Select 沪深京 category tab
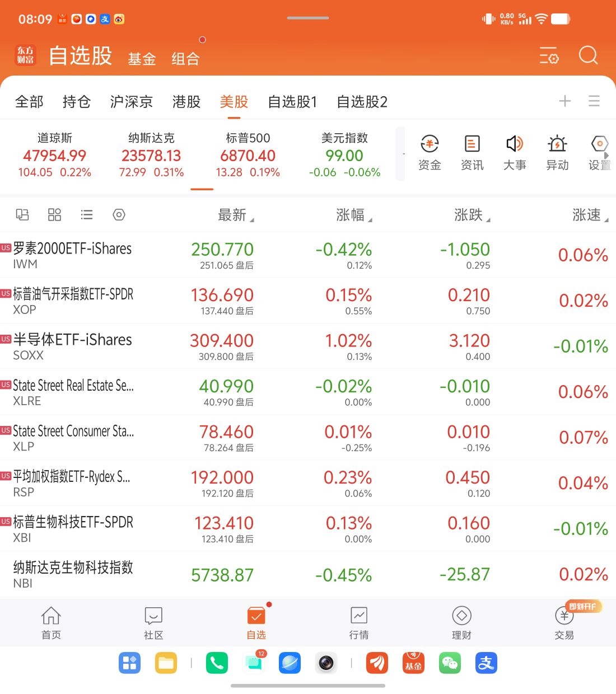Viewport: 616px width, 694px height. point(132,101)
